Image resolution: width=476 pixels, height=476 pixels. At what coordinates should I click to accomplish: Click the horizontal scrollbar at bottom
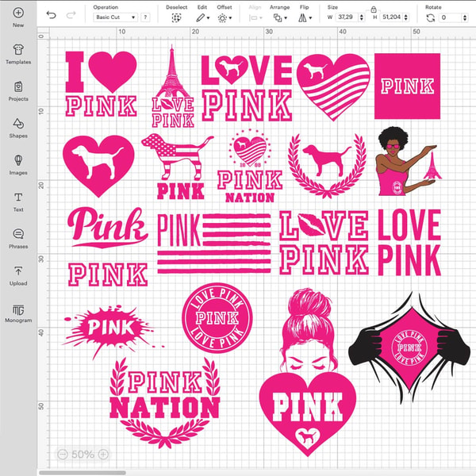(83, 473)
